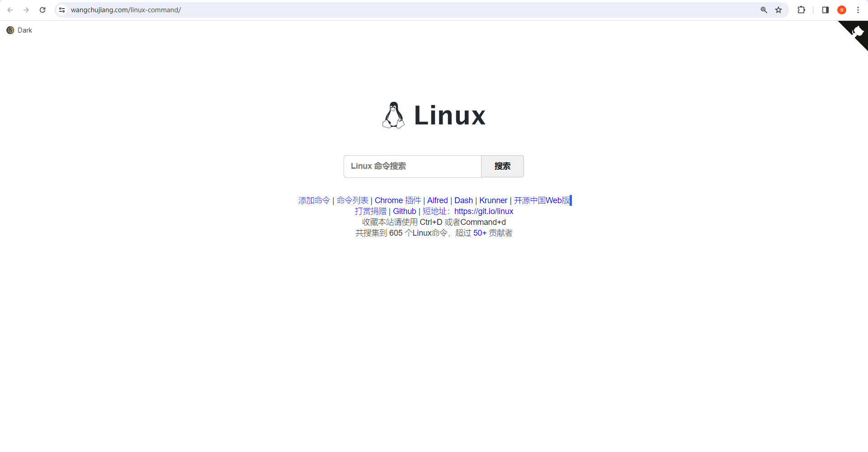Click the forward navigation arrow
This screenshot has height=452, width=868.
[x=26, y=10]
